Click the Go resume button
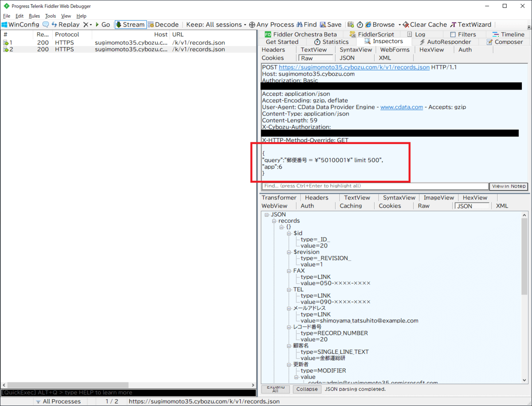 coord(102,25)
